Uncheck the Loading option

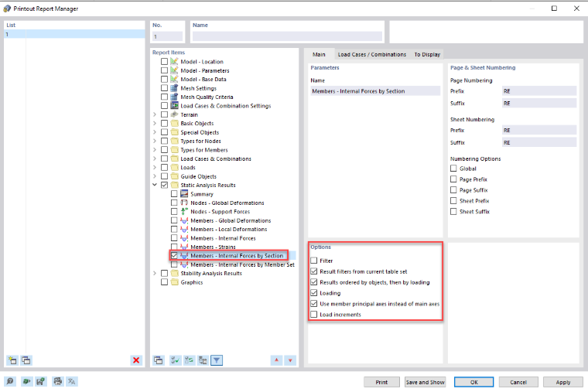point(314,293)
